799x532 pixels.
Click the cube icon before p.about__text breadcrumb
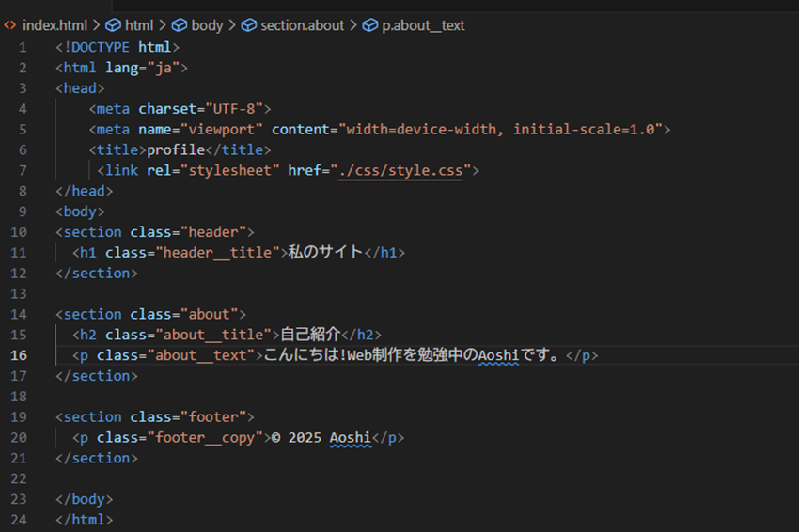pos(369,25)
